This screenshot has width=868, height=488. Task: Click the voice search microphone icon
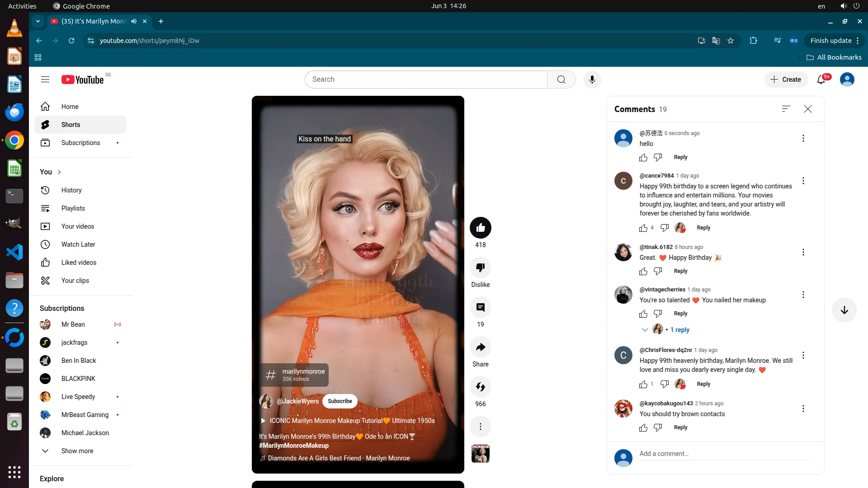click(x=592, y=80)
